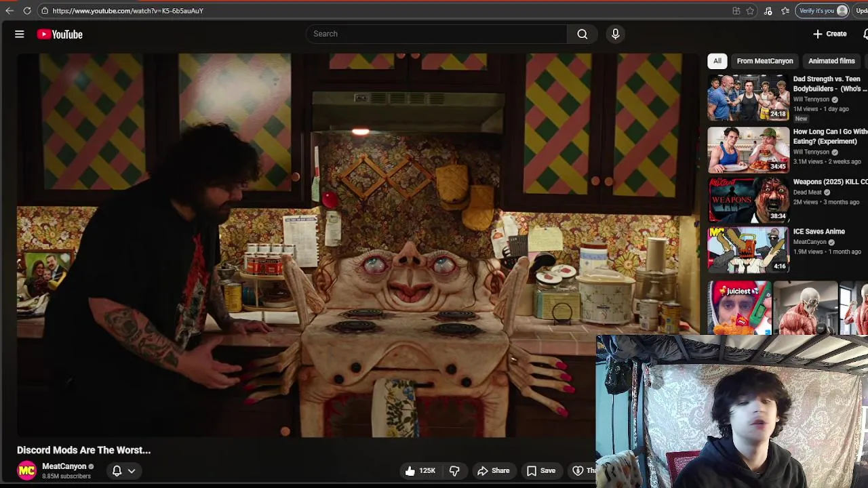The image size is (868, 488).
Task: Select the browser address bar URL
Action: [x=127, y=11]
